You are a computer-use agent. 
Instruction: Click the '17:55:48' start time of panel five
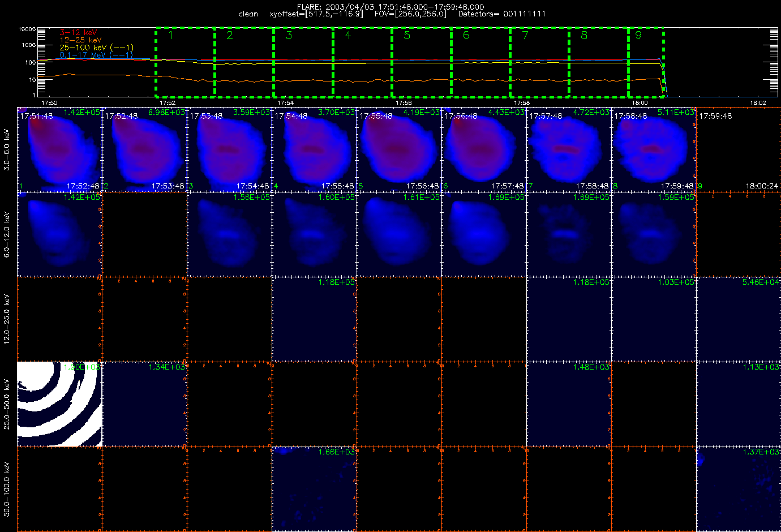click(x=376, y=115)
